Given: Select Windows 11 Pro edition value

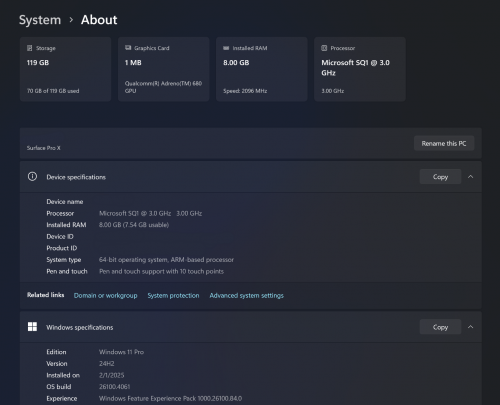Looking at the screenshot, I should tap(121, 352).
